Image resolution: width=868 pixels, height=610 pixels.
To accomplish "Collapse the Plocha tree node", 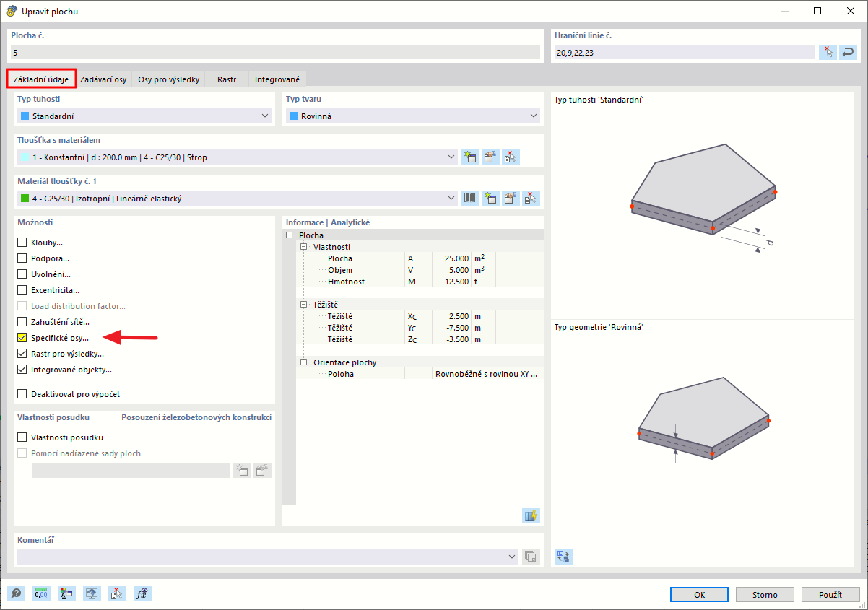I will (290, 235).
